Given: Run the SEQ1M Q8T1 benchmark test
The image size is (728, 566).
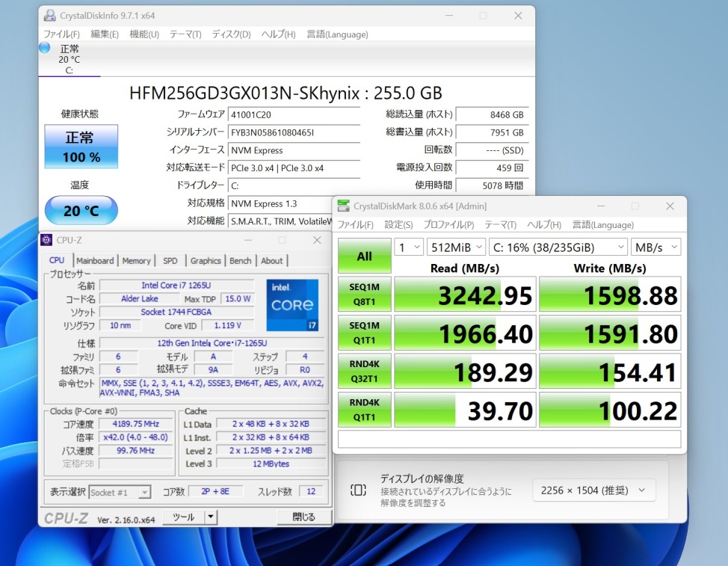Looking at the screenshot, I should 364,295.
